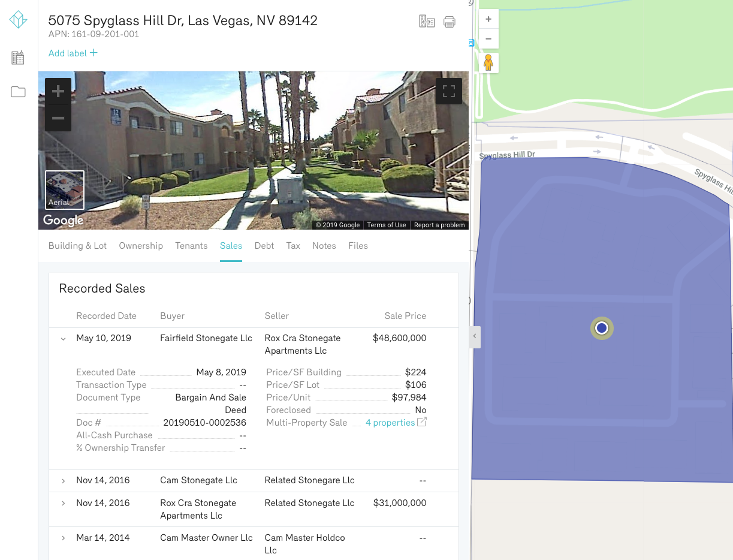Image resolution: width=733 pixels, height=560 pixels.
Task: Switch to the Tax tab
Action: (293, 246)
